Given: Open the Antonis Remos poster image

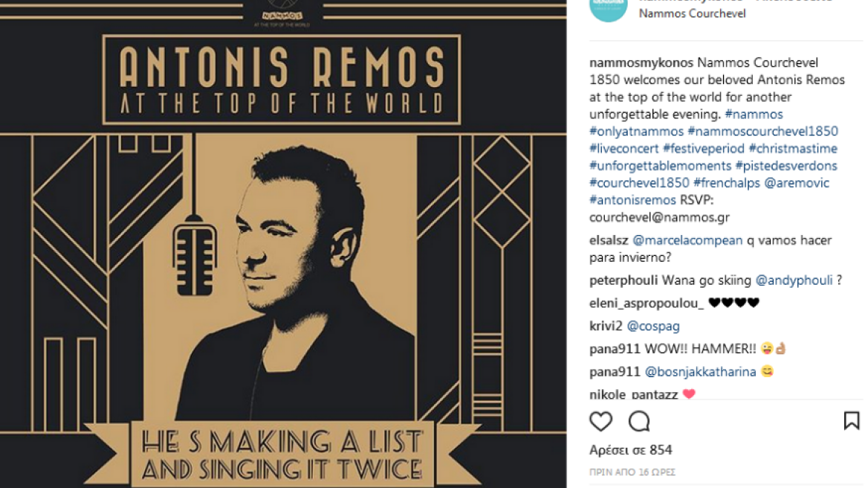Looking at the screenshot, I should (x=283, y=244).
